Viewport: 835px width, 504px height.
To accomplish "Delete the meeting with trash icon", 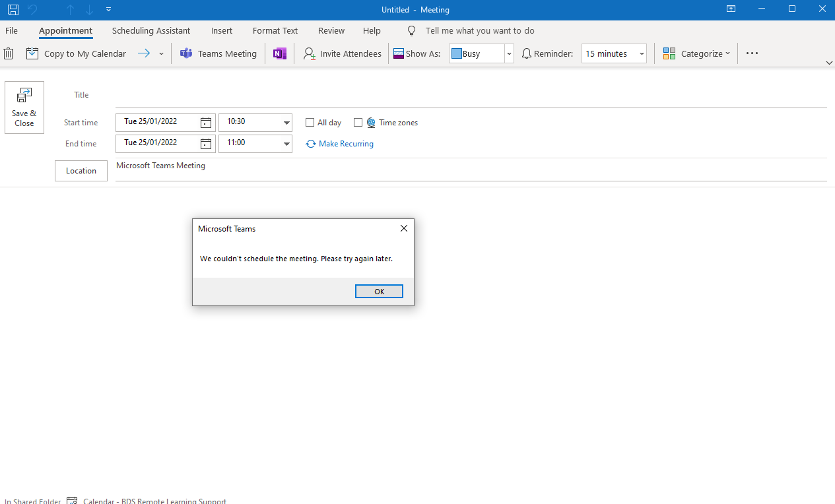I will point(9,53).
